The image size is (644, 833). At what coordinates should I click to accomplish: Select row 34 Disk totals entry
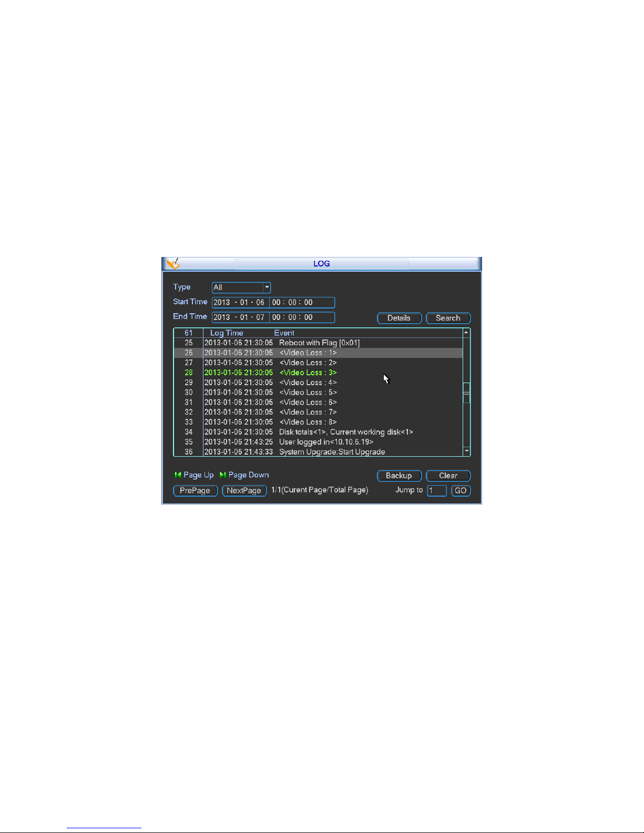[318, 432]
